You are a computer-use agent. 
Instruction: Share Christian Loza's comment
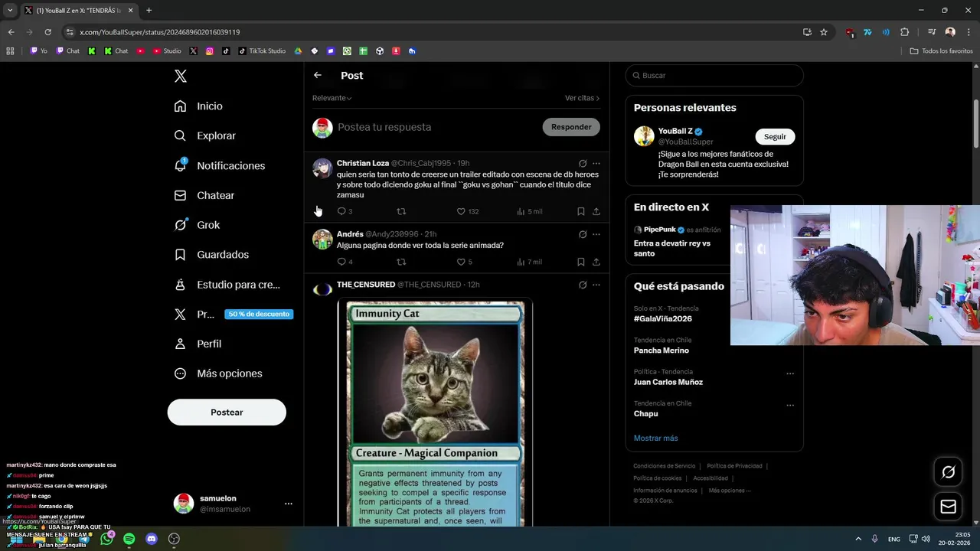pyautogui.click(x=596, y=211)
